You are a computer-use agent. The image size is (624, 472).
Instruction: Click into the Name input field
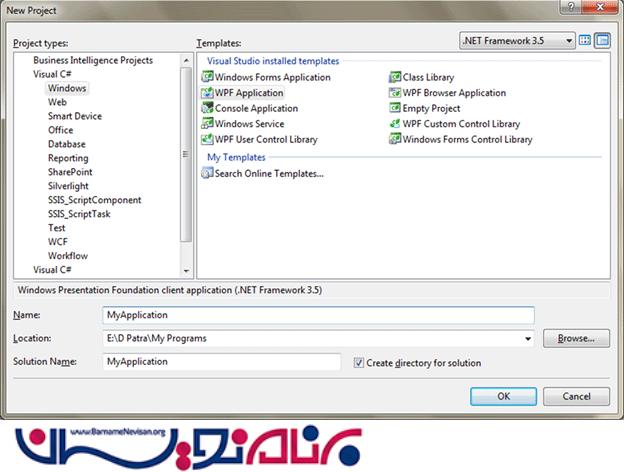coord(318,315)
